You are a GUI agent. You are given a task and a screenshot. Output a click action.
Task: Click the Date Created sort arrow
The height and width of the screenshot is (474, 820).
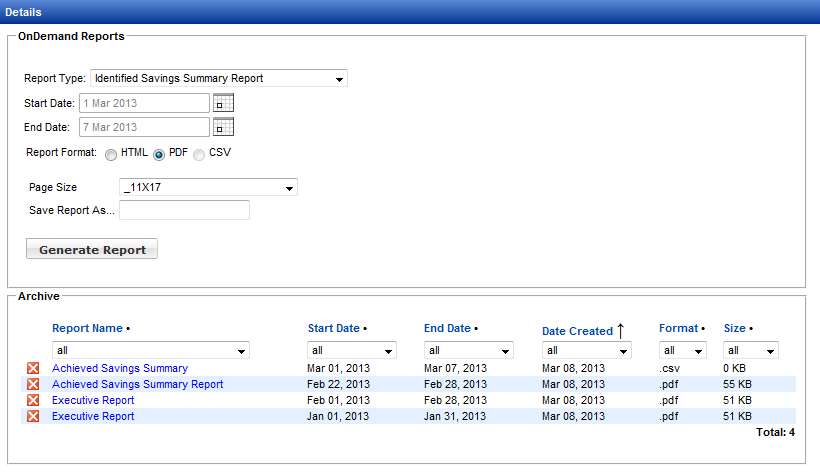click(620, 330)
